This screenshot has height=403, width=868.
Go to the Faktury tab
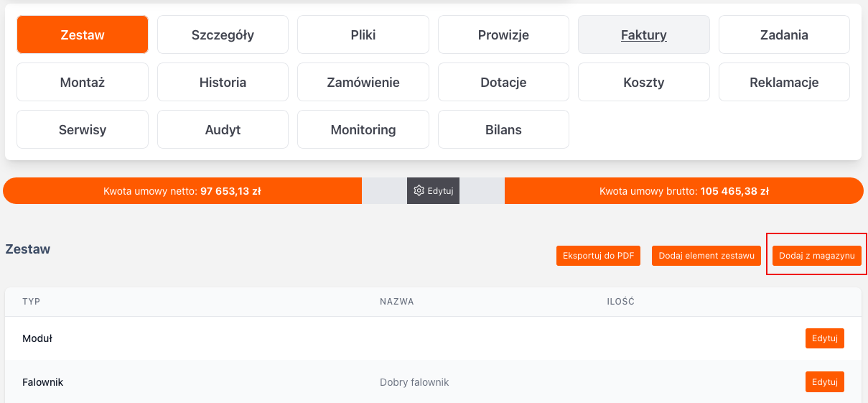click(x=644, y=34)
